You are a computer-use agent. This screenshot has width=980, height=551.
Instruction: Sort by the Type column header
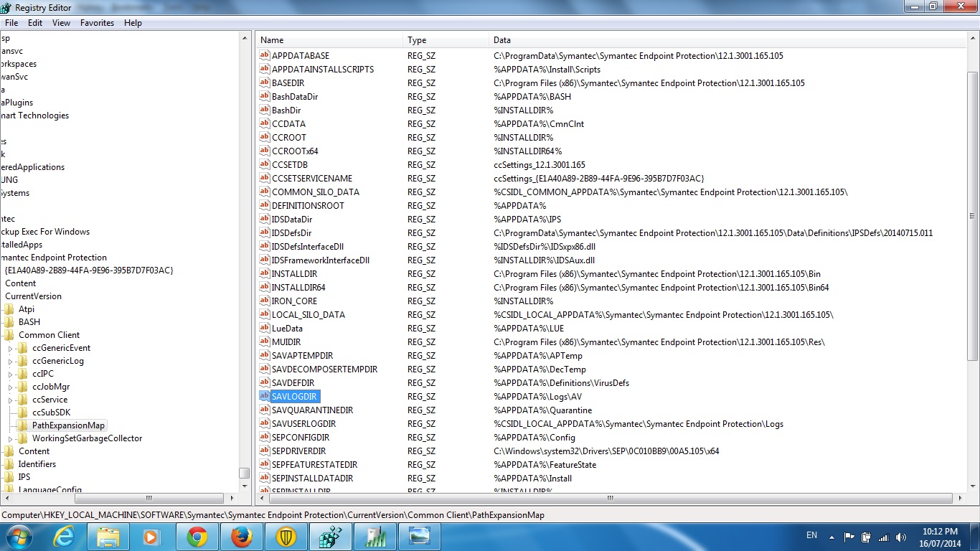446,40
